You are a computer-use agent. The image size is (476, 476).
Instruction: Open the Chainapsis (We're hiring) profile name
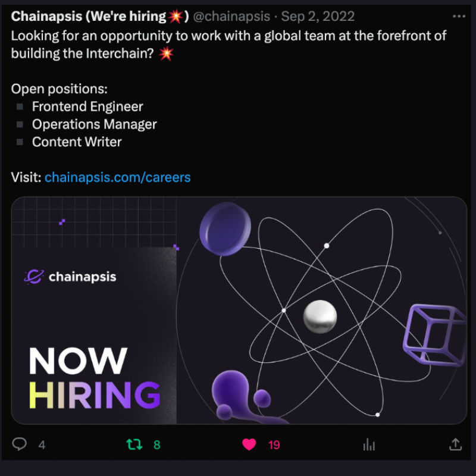click(x=100, y=17)
